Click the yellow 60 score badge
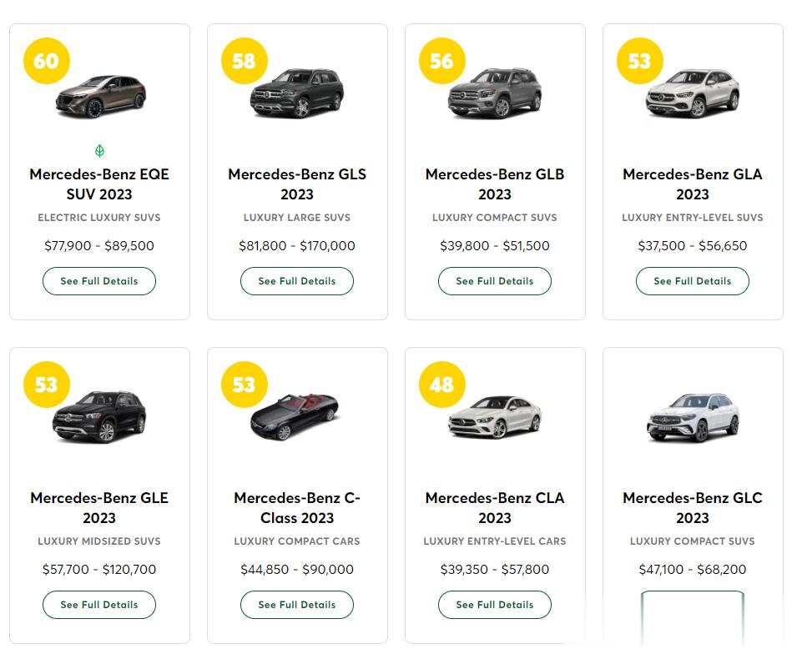 point(47,61)
